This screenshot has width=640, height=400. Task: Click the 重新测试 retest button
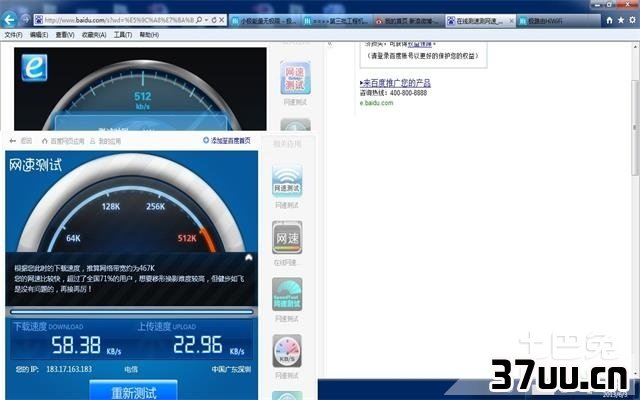[133, 391]
